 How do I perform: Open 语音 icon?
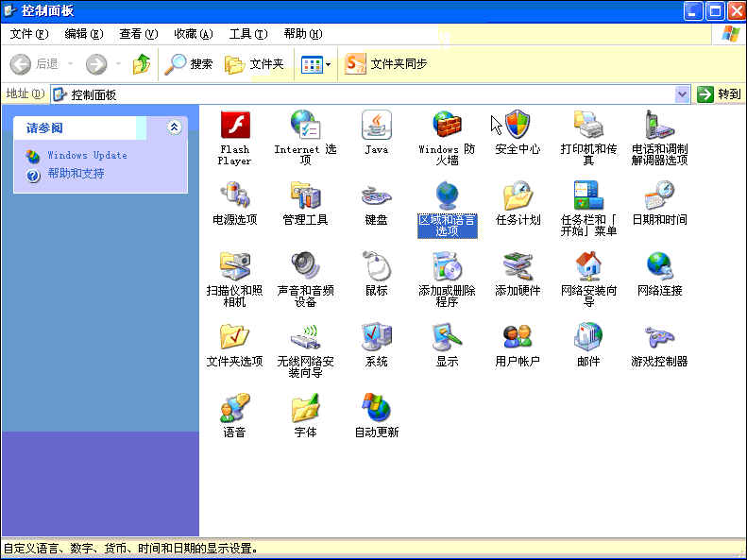pos(235,408)
